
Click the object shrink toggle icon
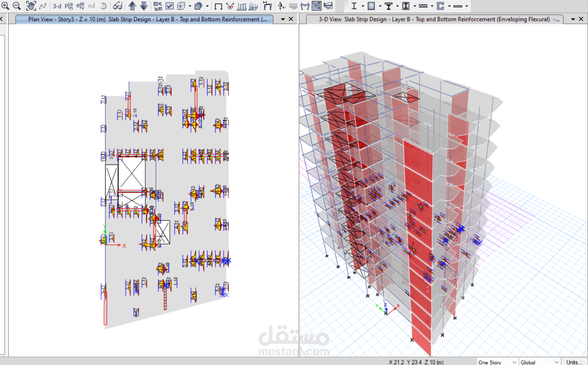coord(158,6)
